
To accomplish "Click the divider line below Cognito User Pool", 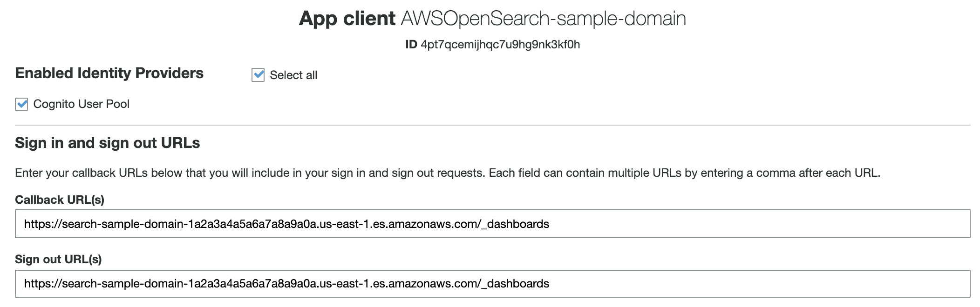I will 492,125.
